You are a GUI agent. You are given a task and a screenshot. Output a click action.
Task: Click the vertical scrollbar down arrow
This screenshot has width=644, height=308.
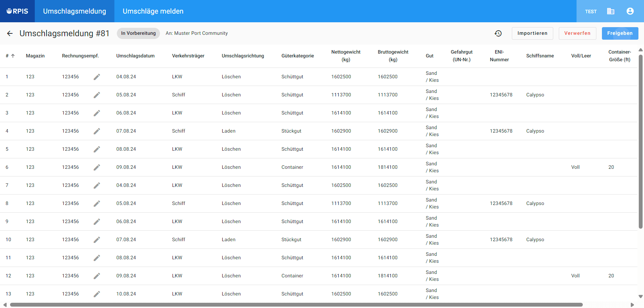click(641, 297)
